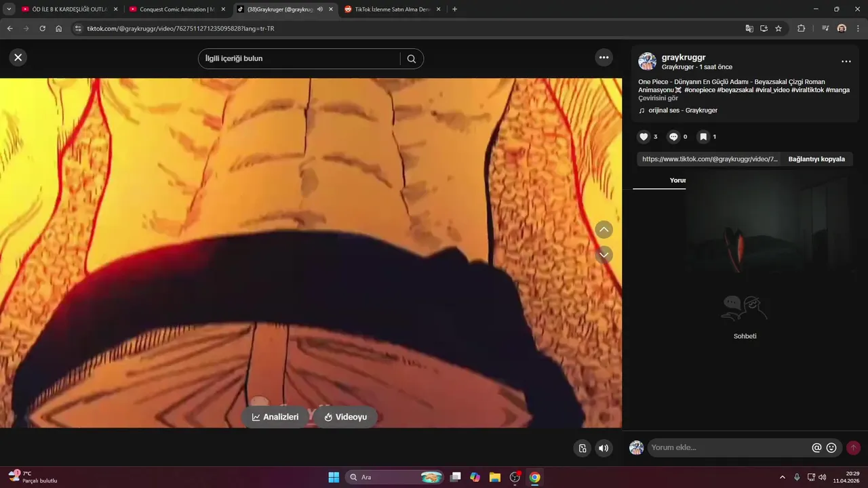The image size is (868, 488).
Task: Open Analizleri analytics button
Action: pos(275,417)
